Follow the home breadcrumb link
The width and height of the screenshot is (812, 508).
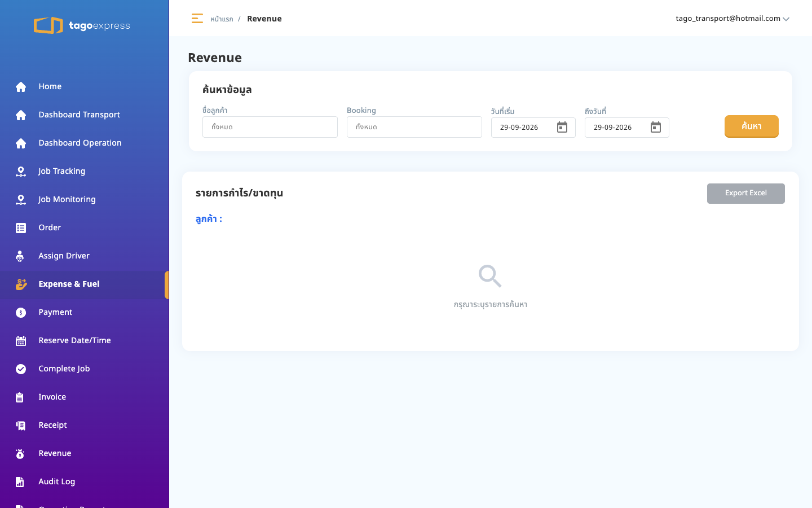[x=222, y=19]
